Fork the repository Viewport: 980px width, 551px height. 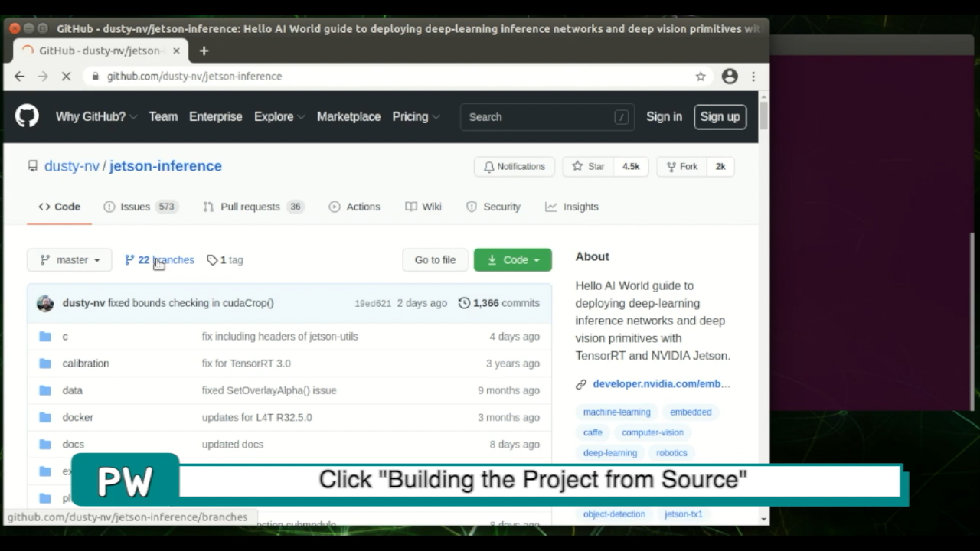(682, 166)
